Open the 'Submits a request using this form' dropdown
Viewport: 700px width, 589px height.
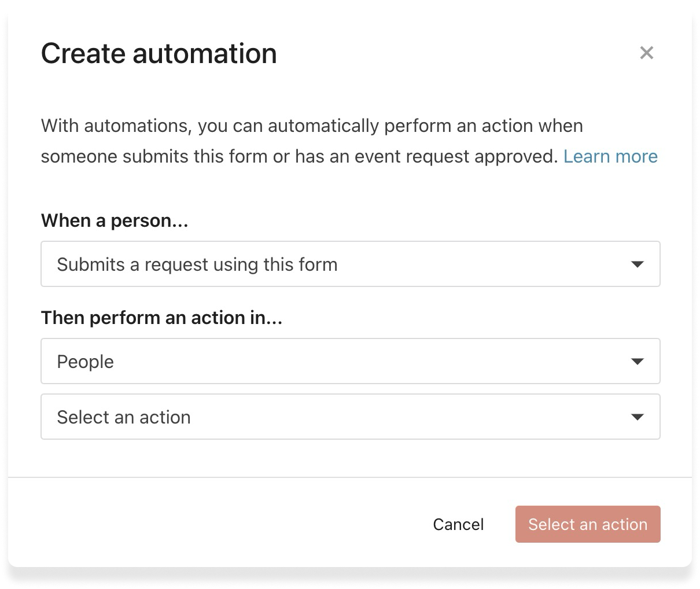click(x=350, y=264)
